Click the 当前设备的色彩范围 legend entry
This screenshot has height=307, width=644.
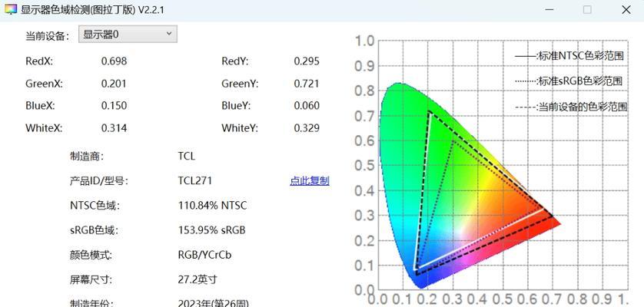(571, 107)
